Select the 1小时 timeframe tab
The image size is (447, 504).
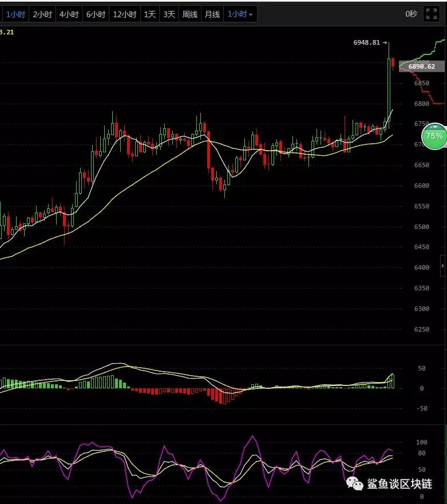pos(15,14)
